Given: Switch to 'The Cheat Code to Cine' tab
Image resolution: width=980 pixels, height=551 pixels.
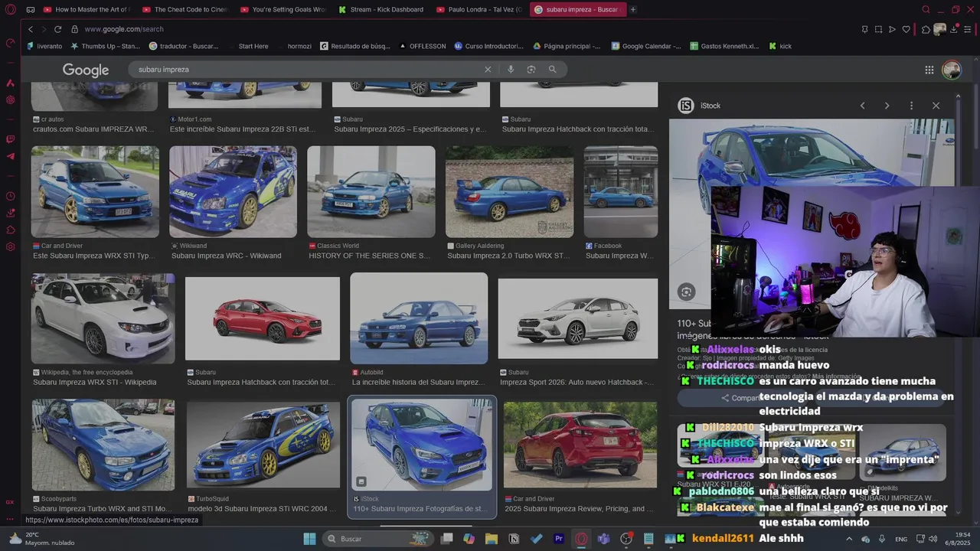Looking at the screenshot, I should click(185, 10).
